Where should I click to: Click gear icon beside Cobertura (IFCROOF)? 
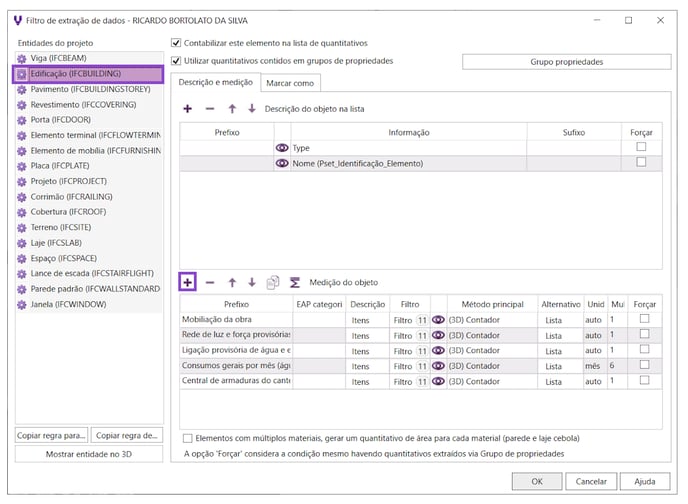click(x=22, y=212)
